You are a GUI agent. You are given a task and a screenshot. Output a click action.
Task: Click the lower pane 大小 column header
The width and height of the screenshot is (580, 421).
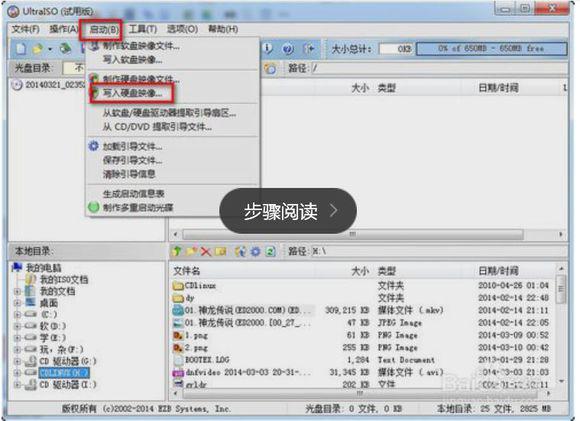[x=360, y=271]
